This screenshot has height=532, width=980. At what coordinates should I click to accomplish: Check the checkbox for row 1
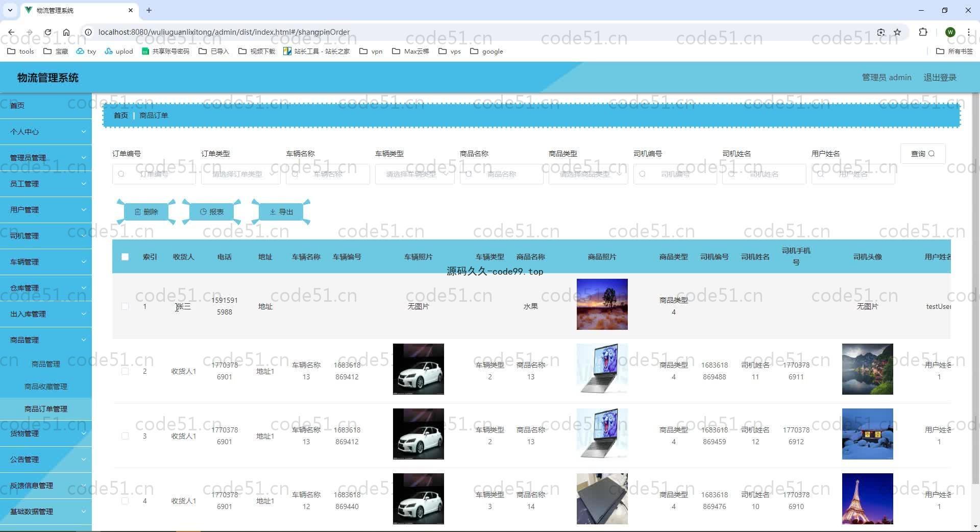125,306
